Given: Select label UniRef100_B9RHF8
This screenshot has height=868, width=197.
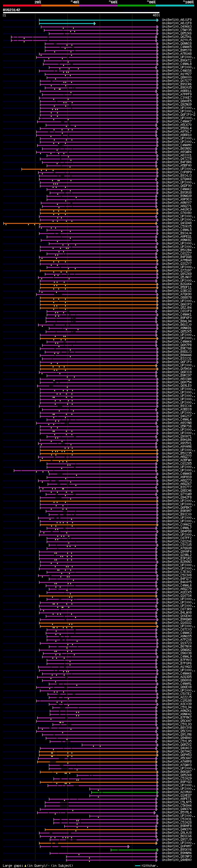Looking at the screenshot, I should tap(177, 826).
